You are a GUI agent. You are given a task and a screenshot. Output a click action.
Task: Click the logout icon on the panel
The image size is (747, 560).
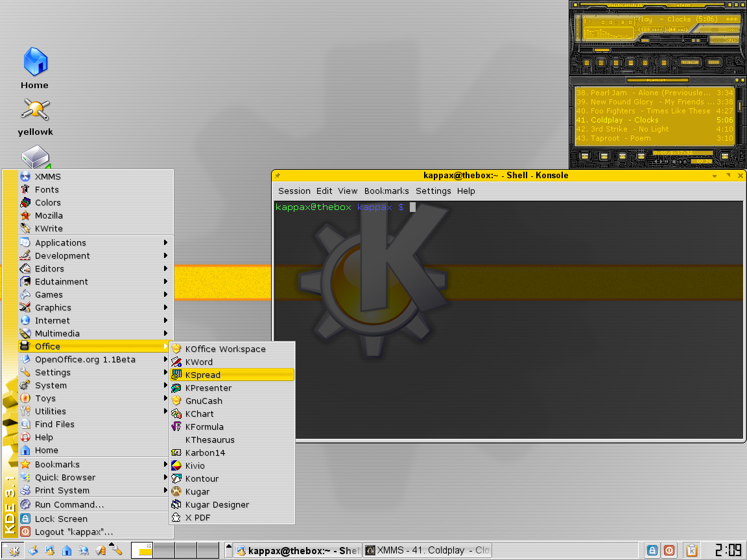(x=669, y=550)
